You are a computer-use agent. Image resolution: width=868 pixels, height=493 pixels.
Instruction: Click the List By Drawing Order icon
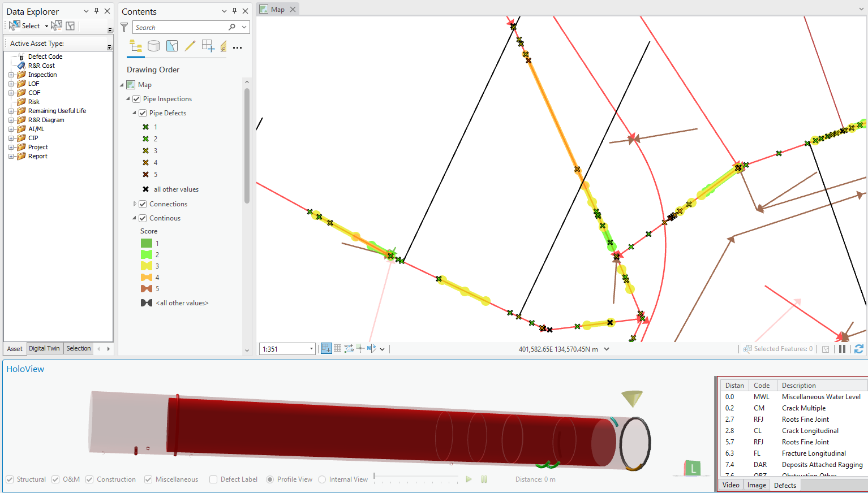click(x=136, y=46)
